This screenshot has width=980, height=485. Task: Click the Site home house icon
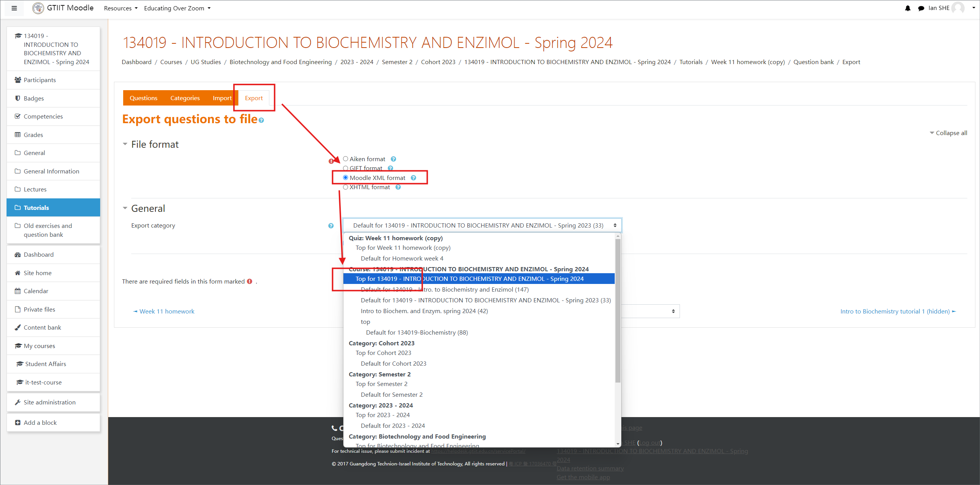(x=18, y=273)
